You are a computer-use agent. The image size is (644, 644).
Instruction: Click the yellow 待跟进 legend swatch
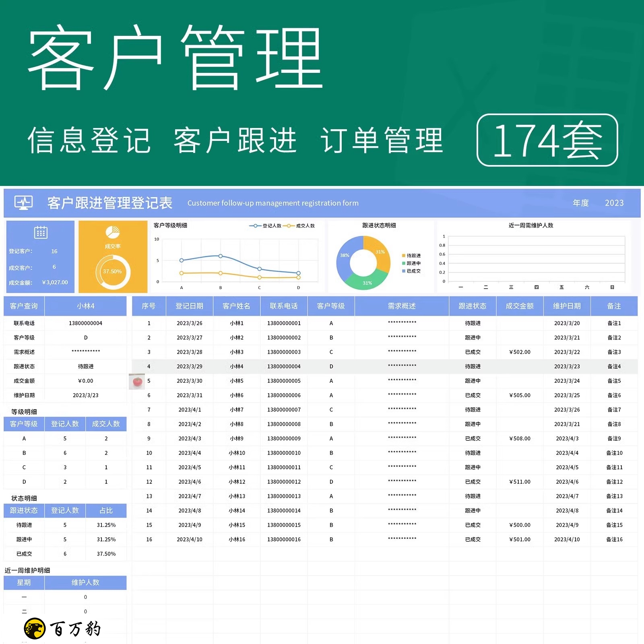point(403,256)
